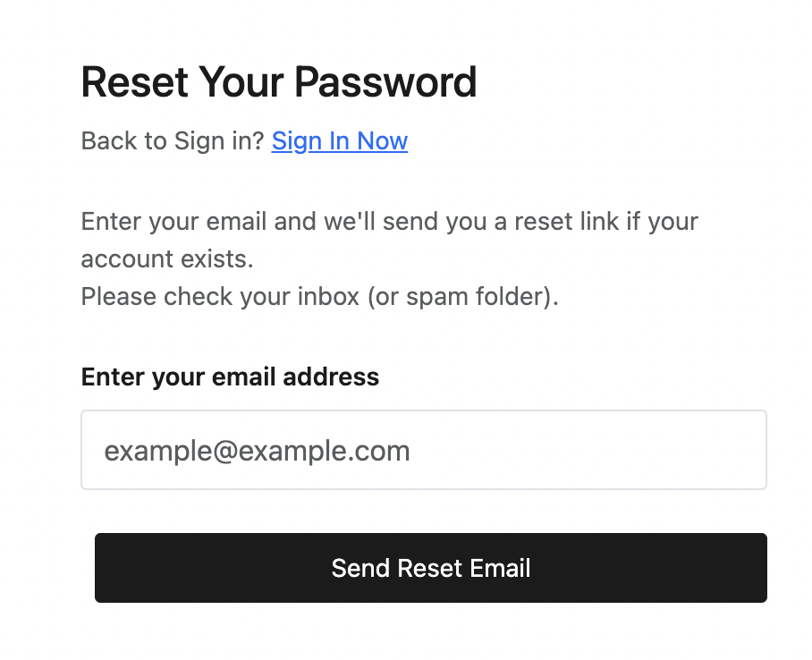Click the account exists text line

click(167, 258)
